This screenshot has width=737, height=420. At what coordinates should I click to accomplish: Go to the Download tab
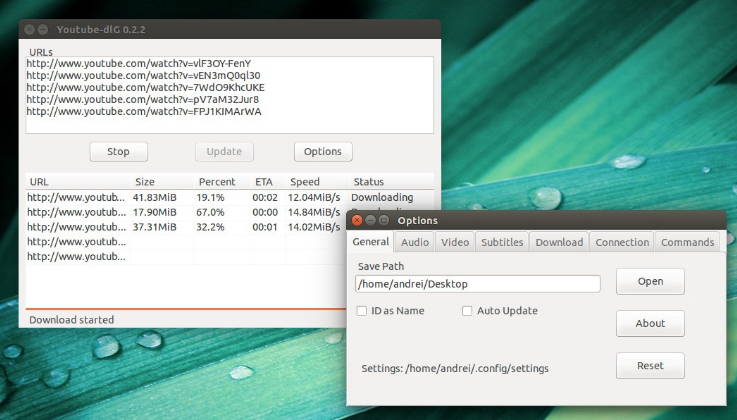click(559, 242)
